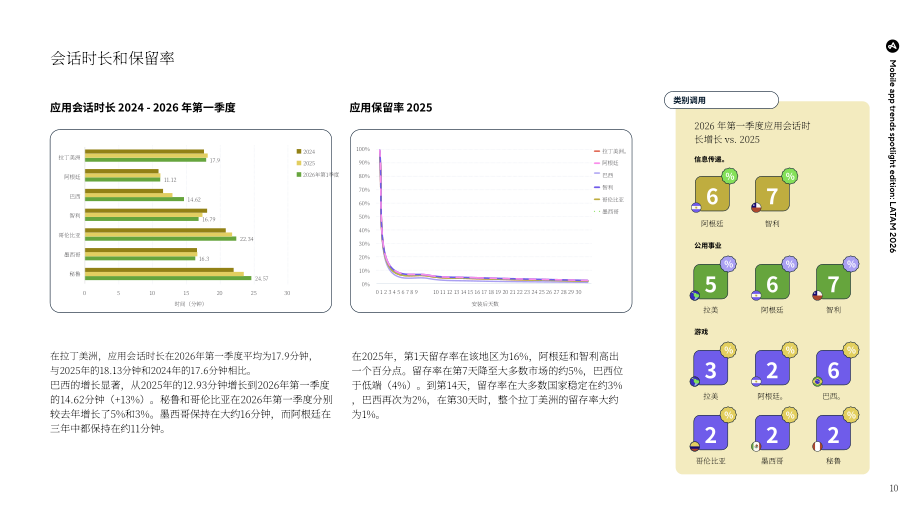Click the paragraph starting 在2025年，第1天留存率
This screenshot has width=920, height=518.
click(x=487, y=385)
